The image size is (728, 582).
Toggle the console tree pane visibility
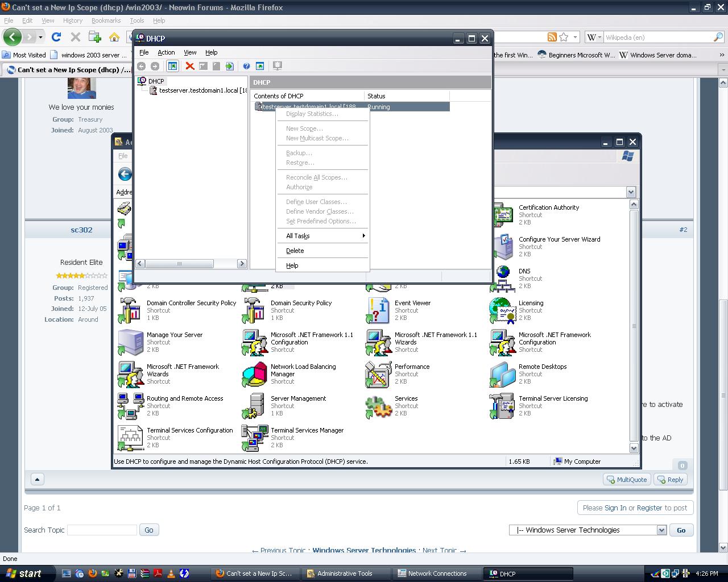(172, 66)
